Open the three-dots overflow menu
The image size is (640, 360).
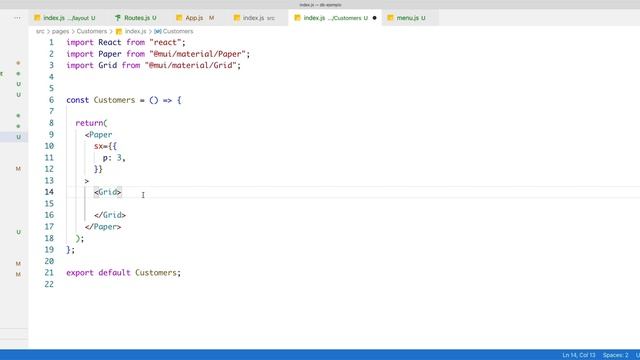pyautogui.click(x=17, y=18)
